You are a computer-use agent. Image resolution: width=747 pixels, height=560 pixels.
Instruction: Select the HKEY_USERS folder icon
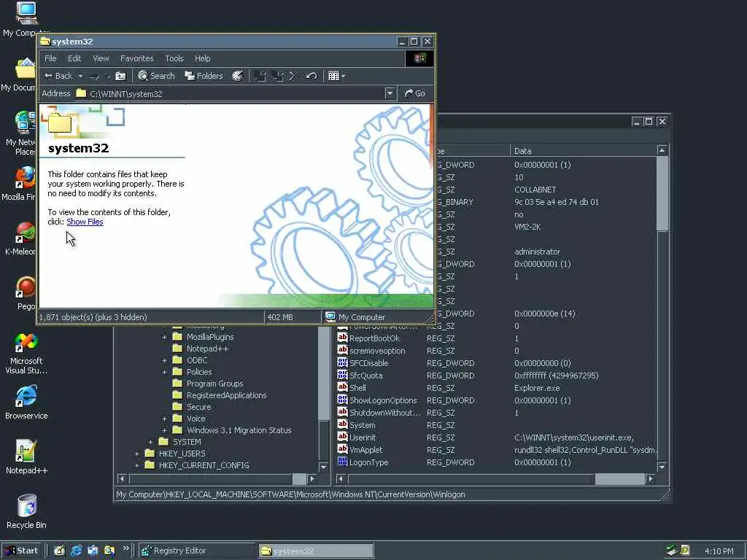coord(150,454)
